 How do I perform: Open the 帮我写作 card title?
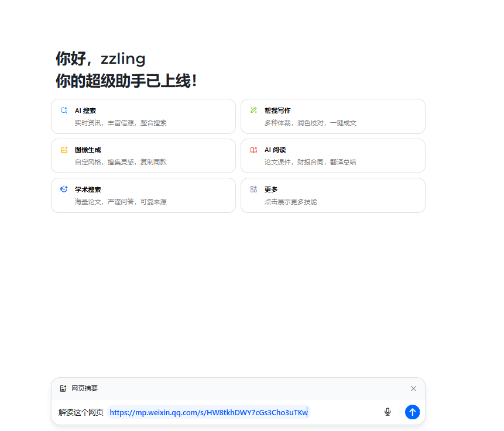[277, 111]
